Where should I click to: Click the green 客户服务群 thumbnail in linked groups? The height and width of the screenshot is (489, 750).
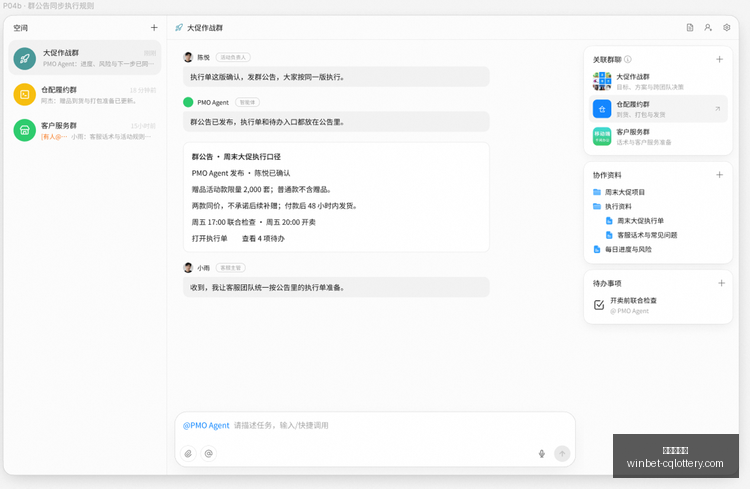tap(602, 136)
